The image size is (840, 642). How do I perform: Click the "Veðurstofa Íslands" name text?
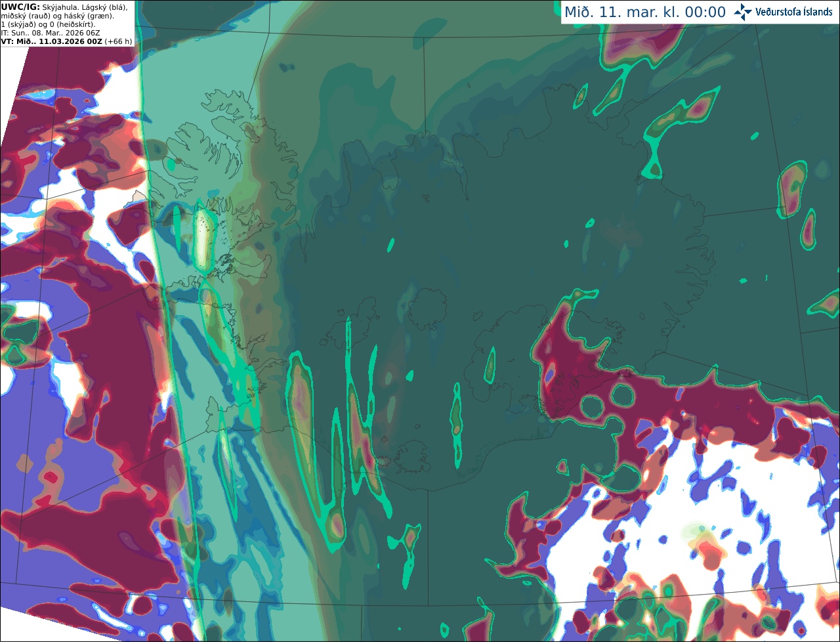coord(794,12)
